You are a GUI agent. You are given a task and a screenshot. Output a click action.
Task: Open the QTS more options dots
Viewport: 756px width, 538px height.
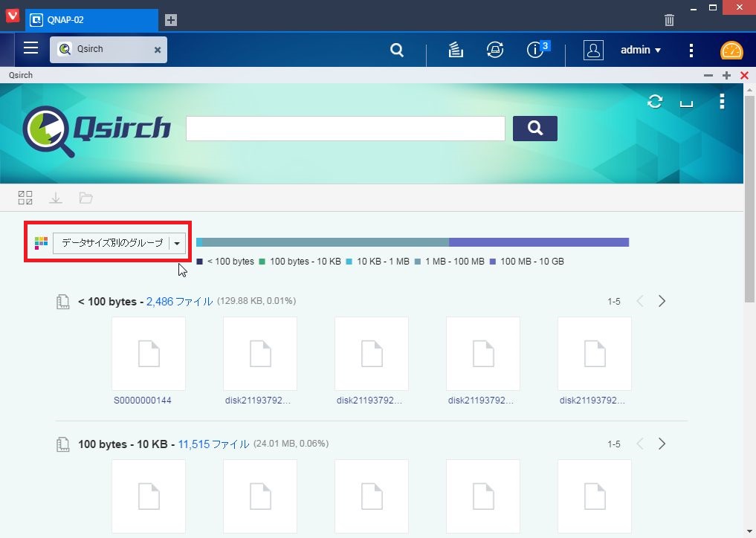click(x=691, y=50)
